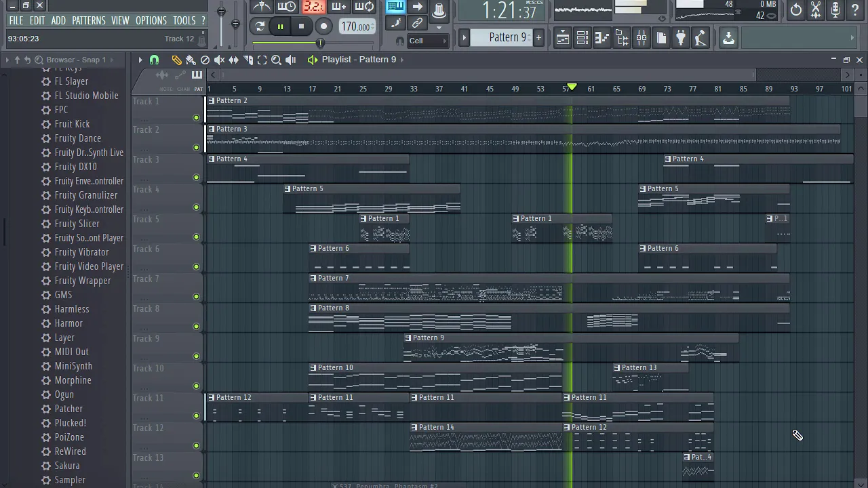
Task: Open the plugin picker plug icon
Action: click(x=681, y=38)
